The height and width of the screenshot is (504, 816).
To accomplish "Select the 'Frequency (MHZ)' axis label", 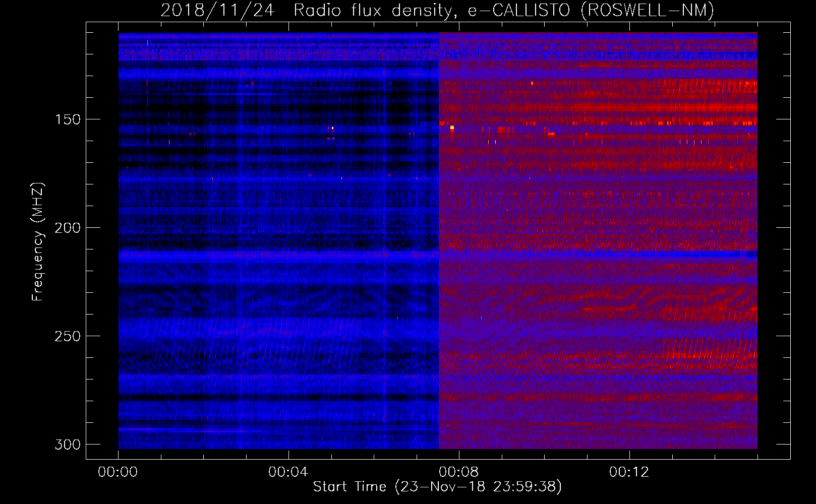I will pos(38,242).
